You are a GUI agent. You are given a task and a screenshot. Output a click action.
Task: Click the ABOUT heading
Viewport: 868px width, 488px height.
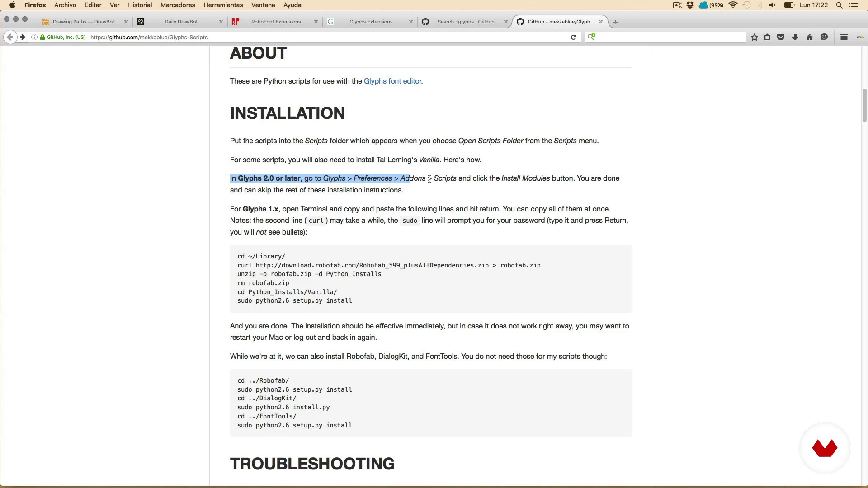point(259,53)
